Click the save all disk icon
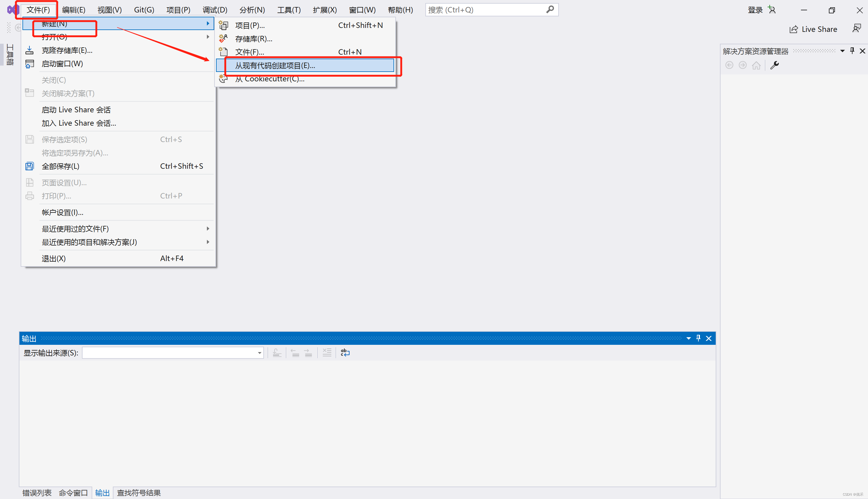Screen dimensions: 868x499 click(30, 166)
